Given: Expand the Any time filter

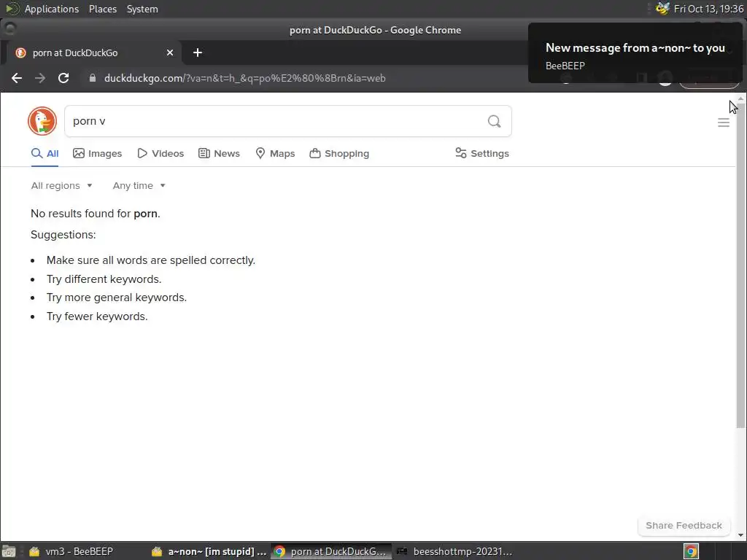Looking at the screenshot, I should point(139,186).
